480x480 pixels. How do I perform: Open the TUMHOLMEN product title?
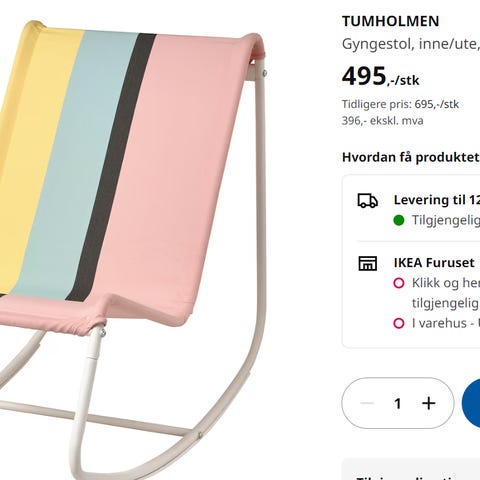click(x=390, y=21)
